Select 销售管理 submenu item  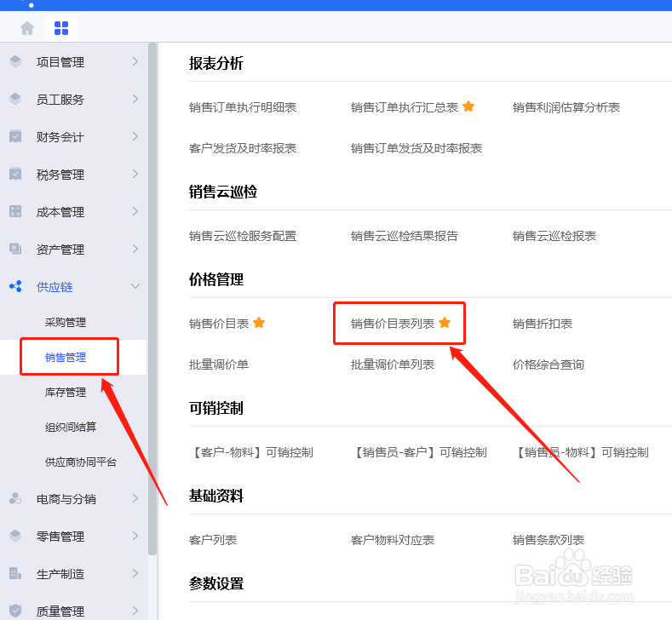click(x=65, y=358)
